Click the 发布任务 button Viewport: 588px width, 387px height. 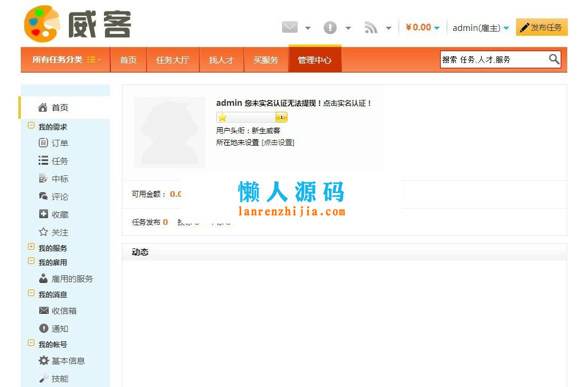click(x=542, y=27)
